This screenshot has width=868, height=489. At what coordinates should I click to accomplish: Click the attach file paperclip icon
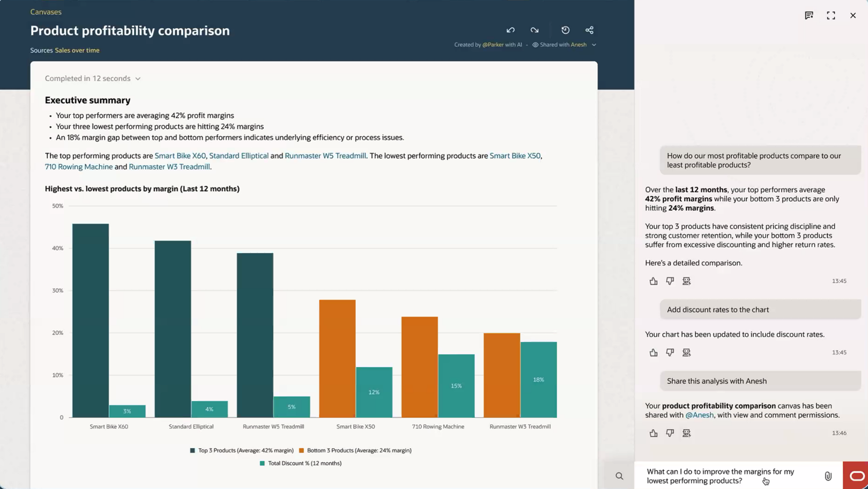(x=828, y=476)
